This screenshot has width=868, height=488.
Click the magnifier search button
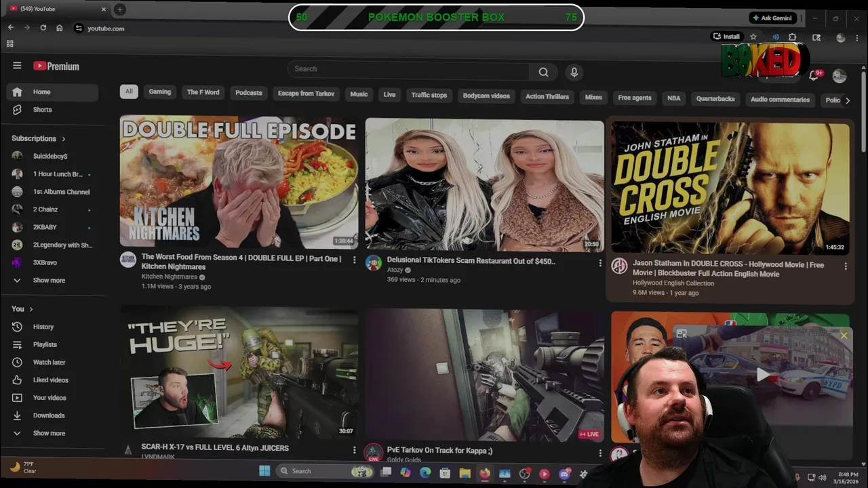pyautogui.click(x=543, y=72)
